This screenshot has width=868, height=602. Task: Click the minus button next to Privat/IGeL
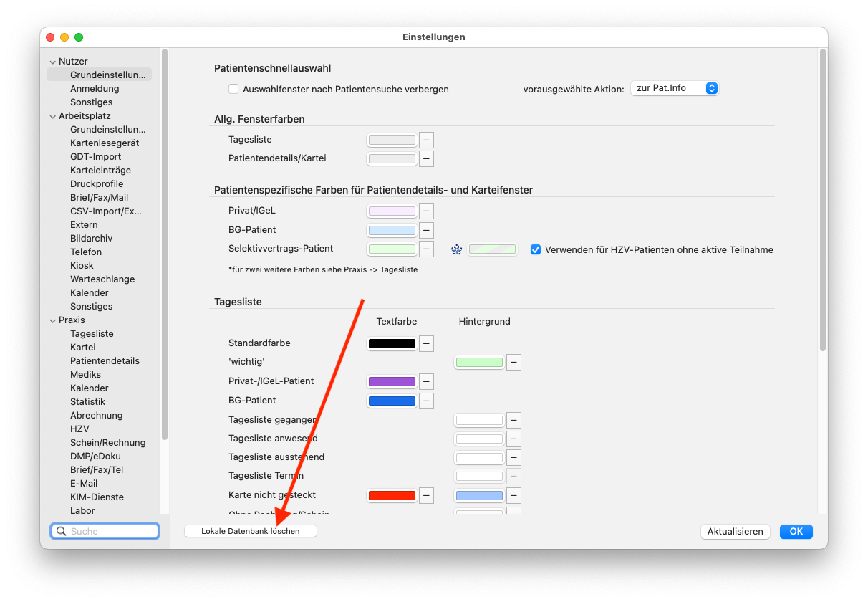click(x=427, y=211)
